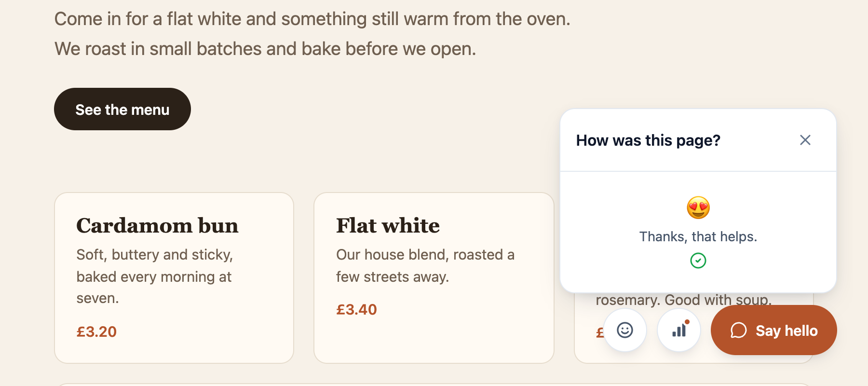Click the Thanks, that helps message
Image resolution: width=868 pixels, height=386 pixels.
pos(698,236)
